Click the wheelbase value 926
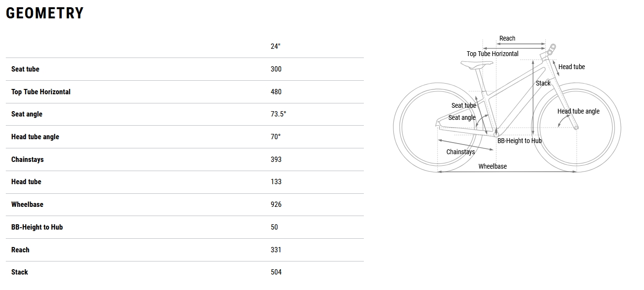 pyautogui.click(x=276, y=204)
